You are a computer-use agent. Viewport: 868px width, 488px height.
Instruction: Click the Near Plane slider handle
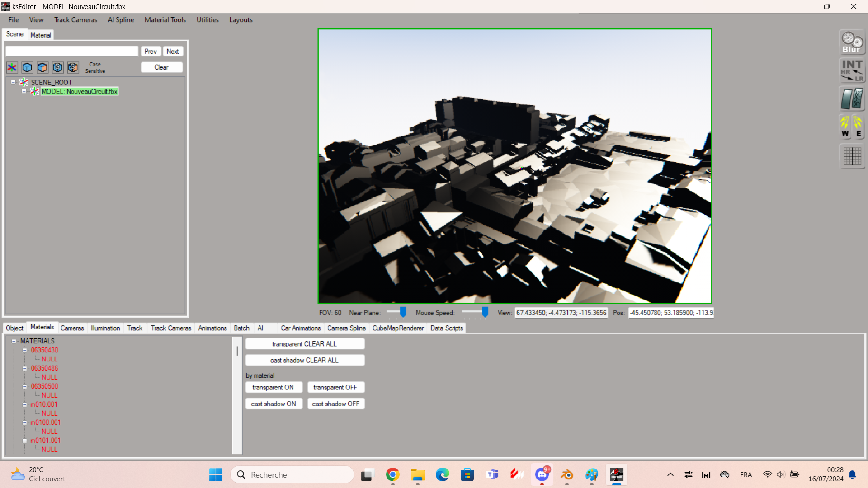pyautogui.click(x=403, y=312)
